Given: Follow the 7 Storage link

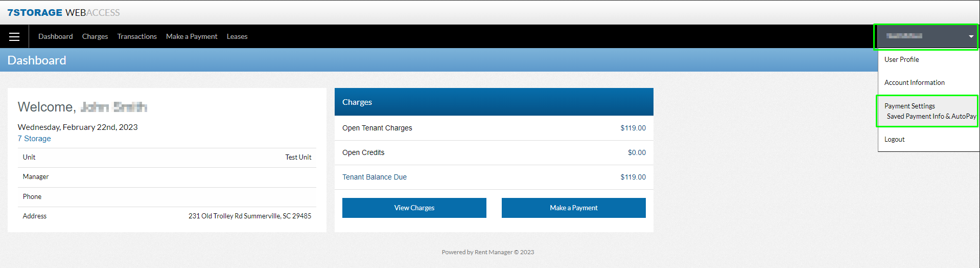Looking at the screenshot, I should (x=34, y=139).
